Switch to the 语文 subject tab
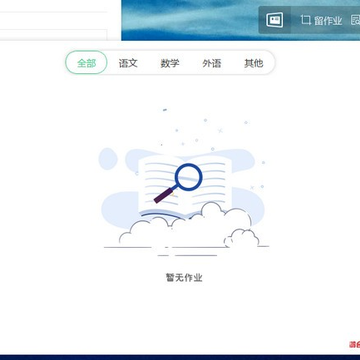 128,63
